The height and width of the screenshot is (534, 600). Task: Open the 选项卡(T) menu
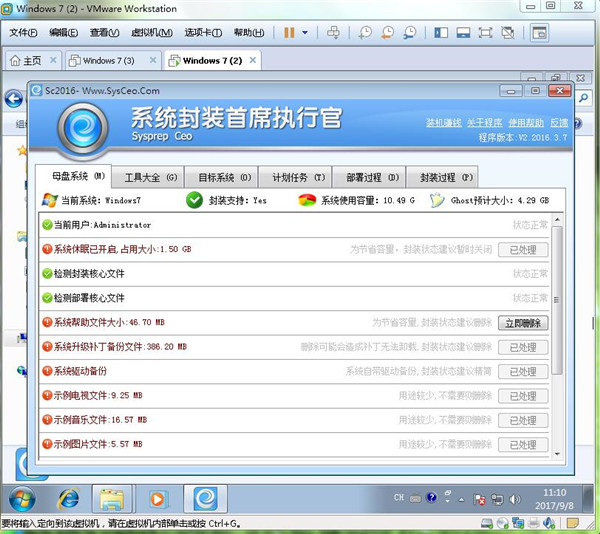[203, 33]
